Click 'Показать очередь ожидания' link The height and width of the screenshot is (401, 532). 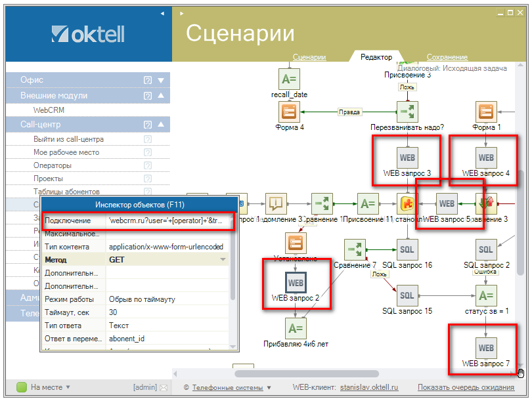tap(465, 388)
